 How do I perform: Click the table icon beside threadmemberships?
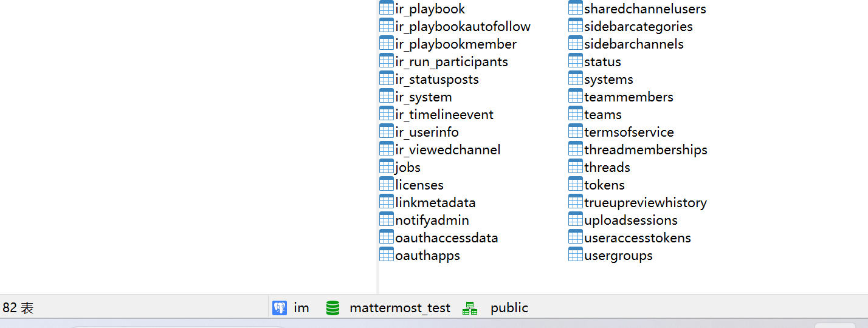[575, 149]
